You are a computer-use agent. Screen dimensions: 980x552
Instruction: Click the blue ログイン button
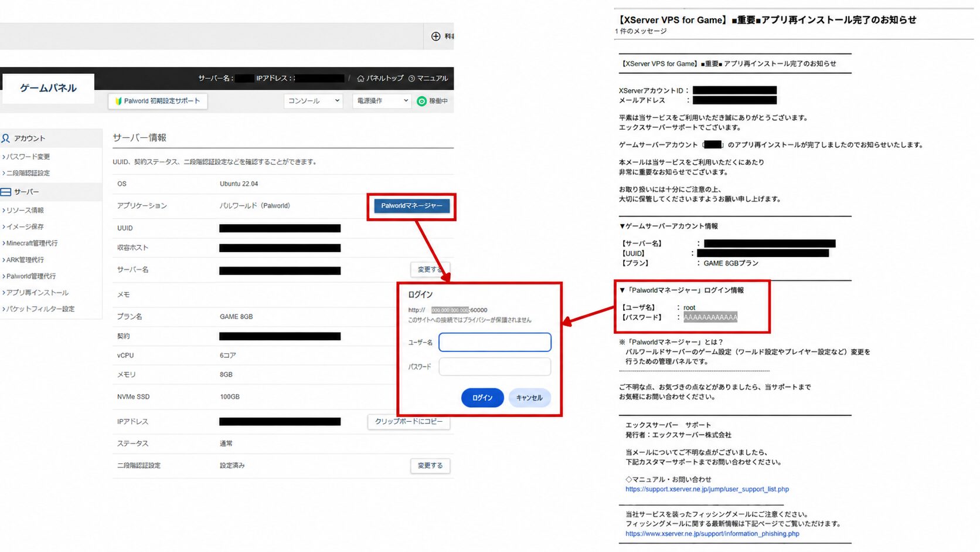482,398
